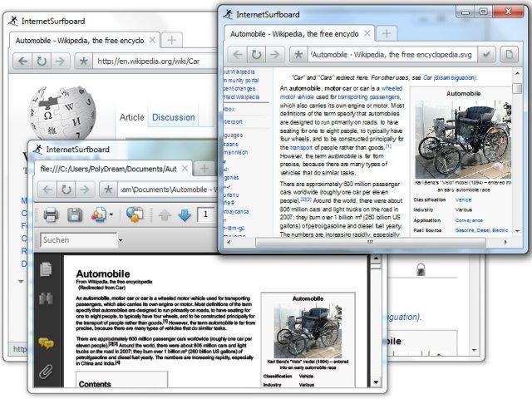The height and width of the screenshot is (399, 532).
Task: Click back arrow in PDF window
Action: (47, 190)
